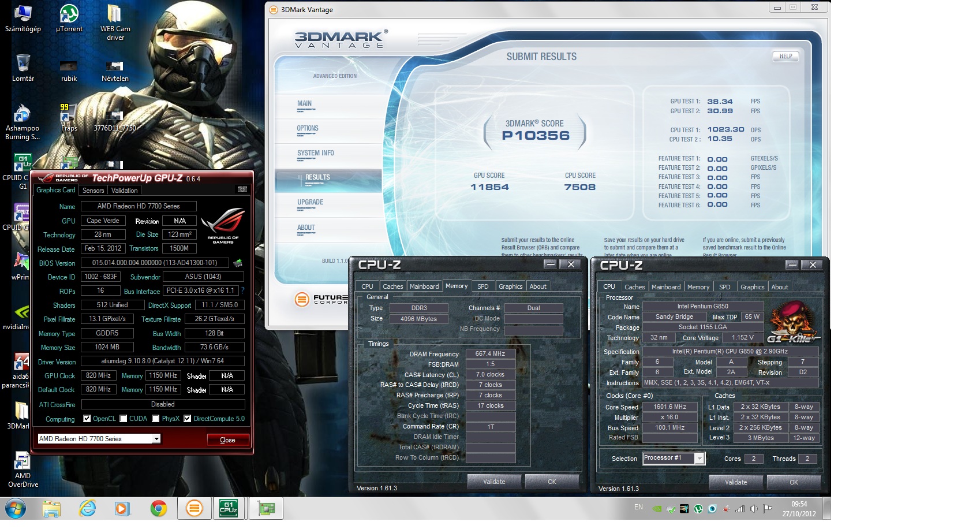Click Validate in Memory CPU-Z window

coord(494,482)
